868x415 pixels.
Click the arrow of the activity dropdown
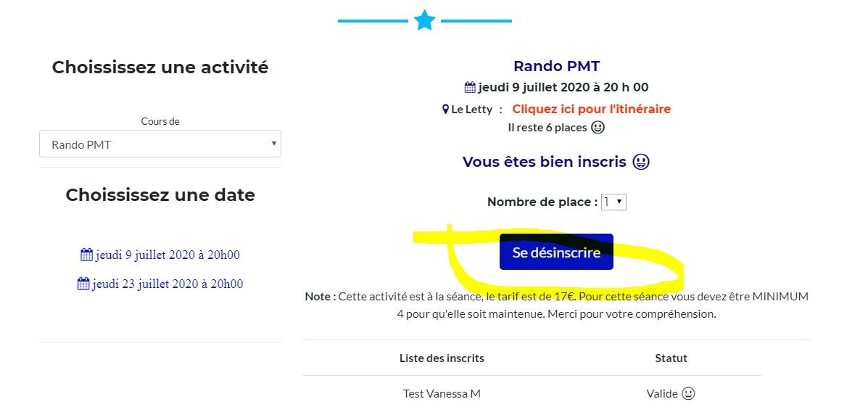[273, 144]
